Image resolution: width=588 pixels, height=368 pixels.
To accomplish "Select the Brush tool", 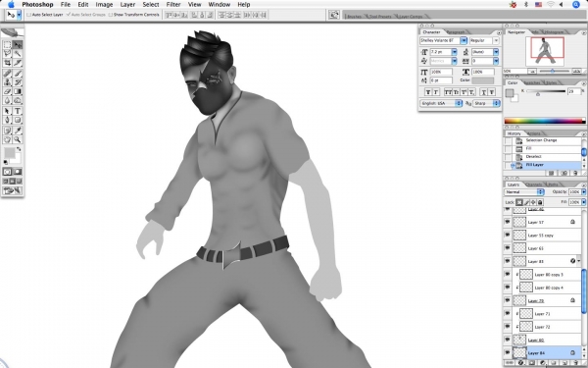I will (18, 74).
